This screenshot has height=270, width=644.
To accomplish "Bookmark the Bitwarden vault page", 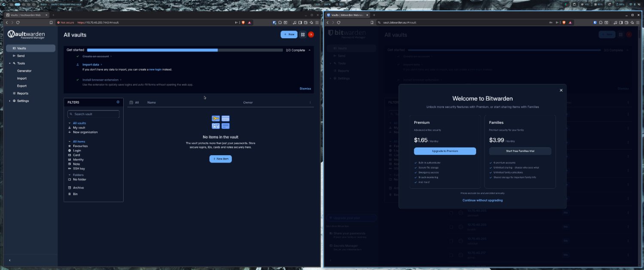I will coord(372,22).
